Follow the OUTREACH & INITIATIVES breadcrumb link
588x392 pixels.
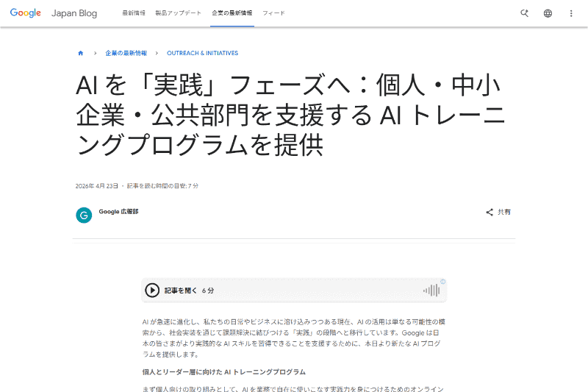pos(203,53)
